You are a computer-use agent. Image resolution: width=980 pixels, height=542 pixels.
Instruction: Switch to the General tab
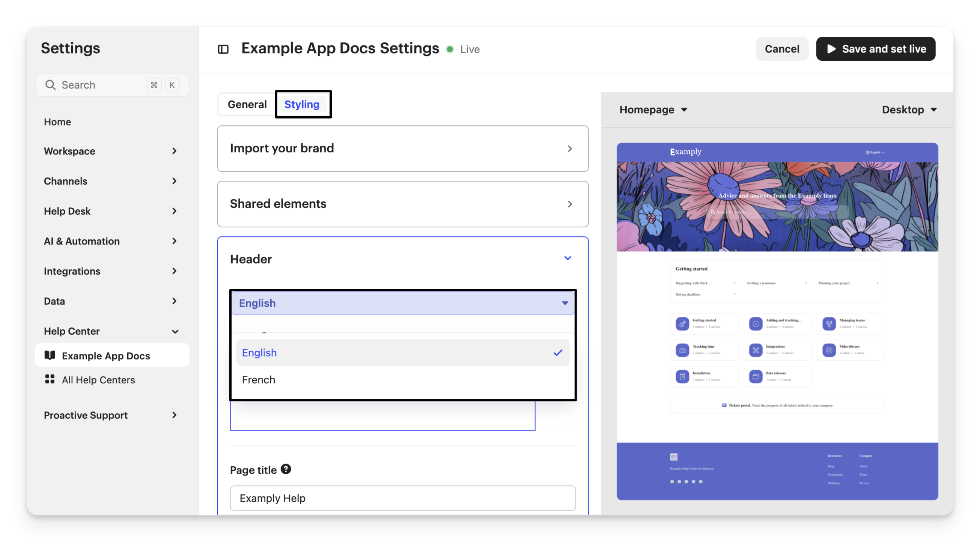(247, 105)
